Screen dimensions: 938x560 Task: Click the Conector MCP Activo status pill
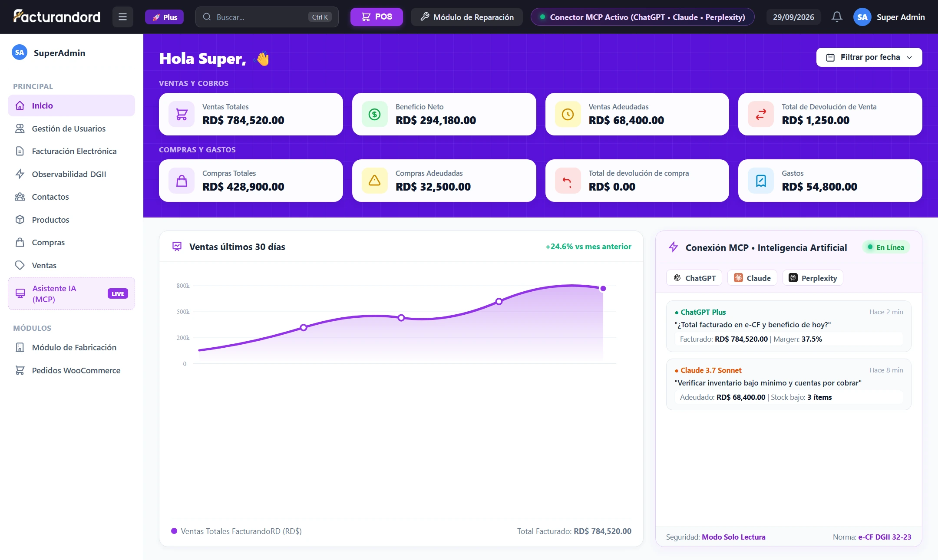(x=642, y=17)
